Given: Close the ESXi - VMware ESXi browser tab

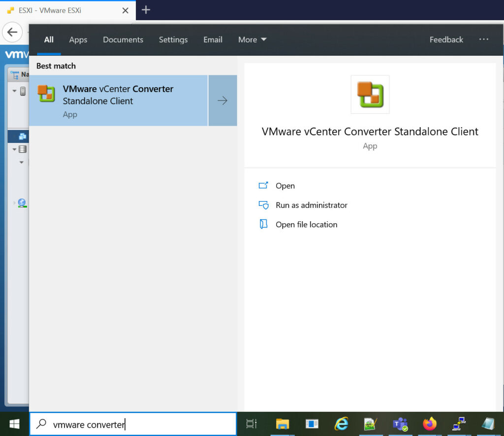Looking at the screenshot, I should coord(126,11).
